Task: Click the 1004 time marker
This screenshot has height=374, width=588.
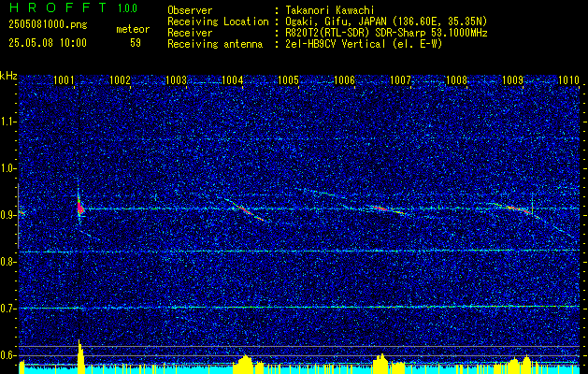Action: 233,79
